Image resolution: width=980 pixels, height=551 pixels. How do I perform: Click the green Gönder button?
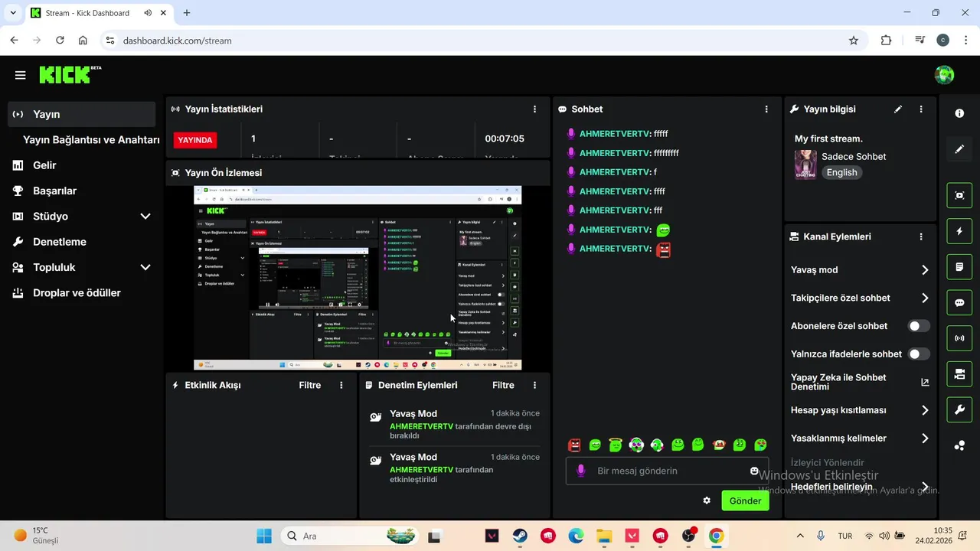(745, 501)
